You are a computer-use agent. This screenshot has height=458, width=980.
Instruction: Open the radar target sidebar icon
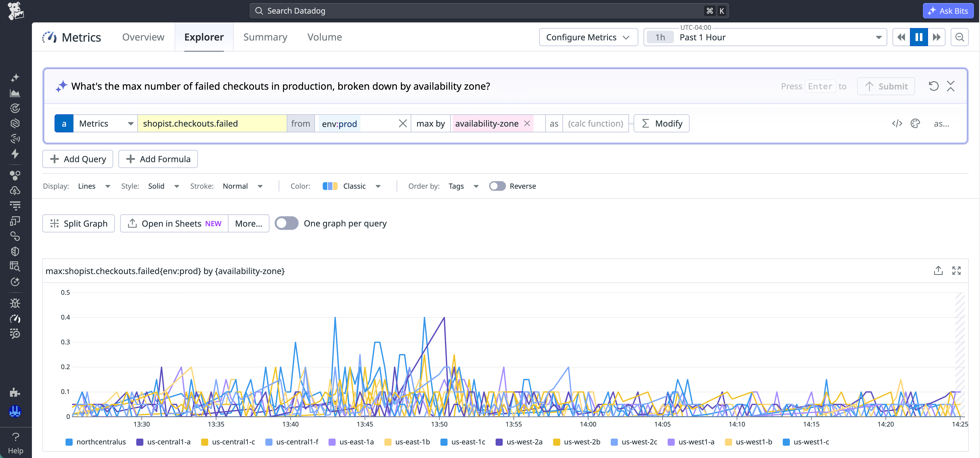tap(15, 108)
